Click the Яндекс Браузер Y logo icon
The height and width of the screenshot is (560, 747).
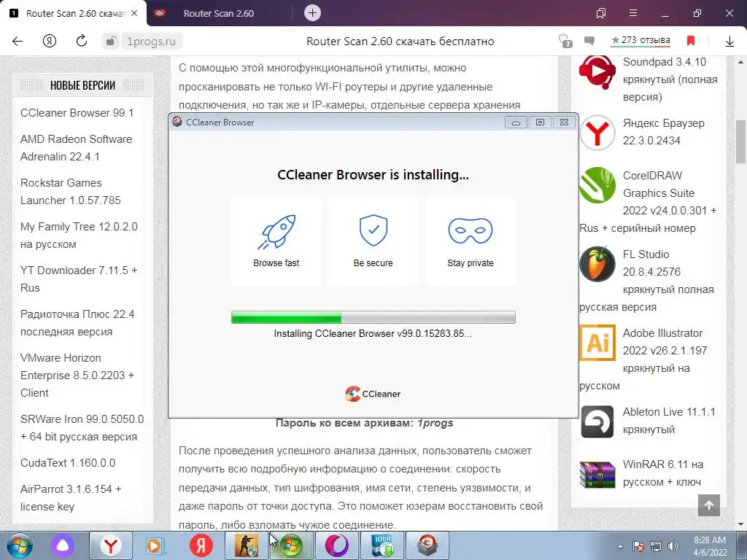coord(597,133)
